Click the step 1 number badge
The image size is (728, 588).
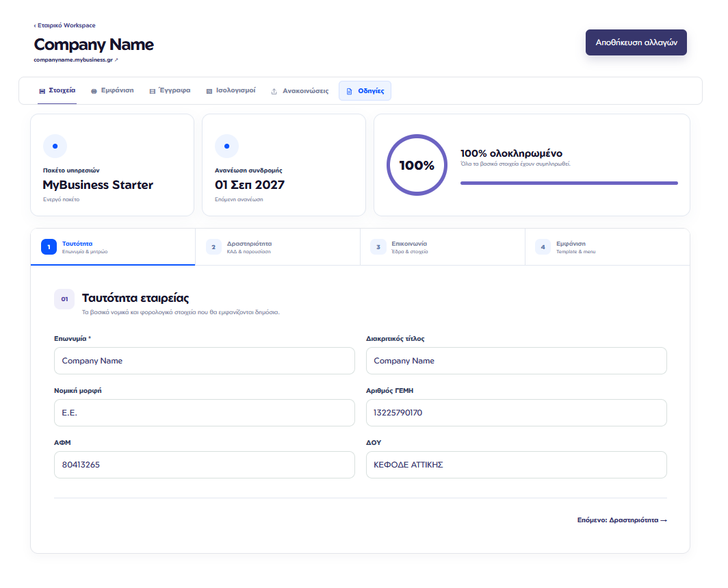49,247
